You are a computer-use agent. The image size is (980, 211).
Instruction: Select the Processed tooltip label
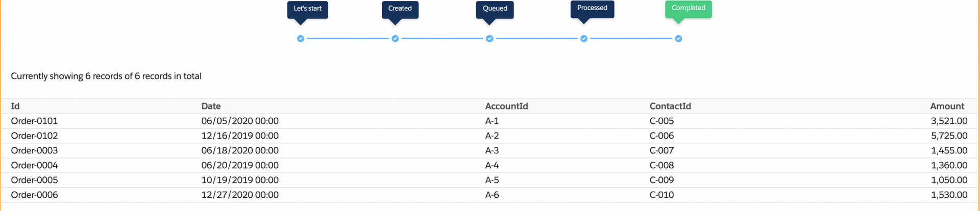pyautogui.click(x=592, y=8)
